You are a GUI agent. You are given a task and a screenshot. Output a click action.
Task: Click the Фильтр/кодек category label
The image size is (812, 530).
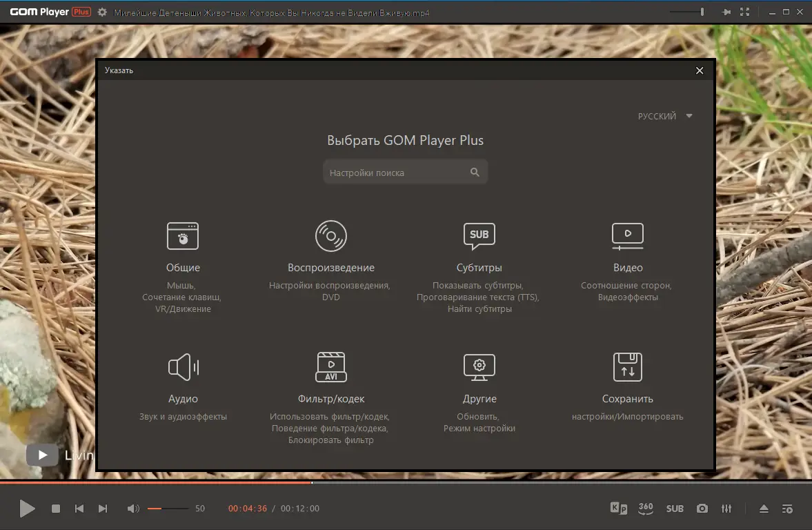(331, 398)
